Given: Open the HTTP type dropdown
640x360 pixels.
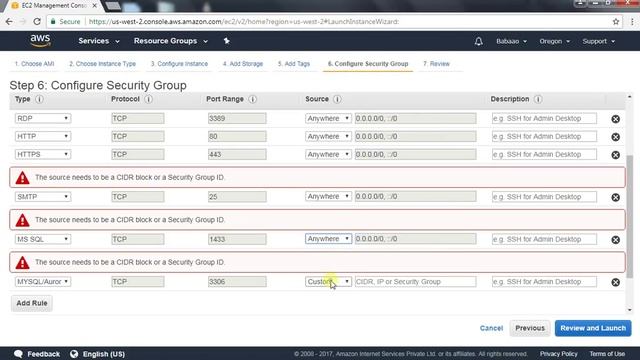Looking at the screenshot, I should 42,136.
